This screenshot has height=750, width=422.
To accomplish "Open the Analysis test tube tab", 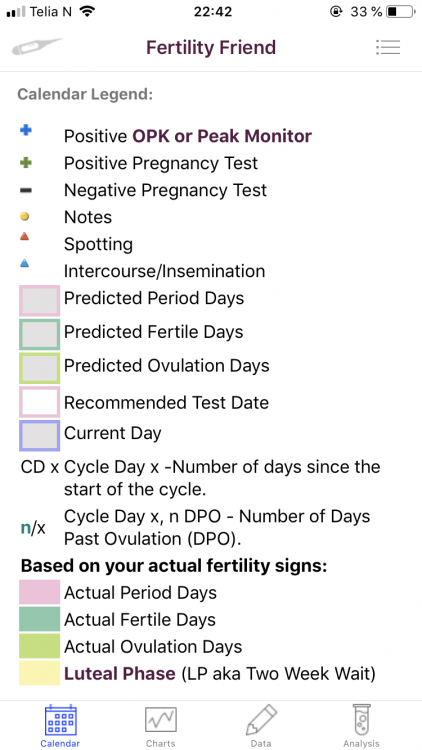I will (361, 726).
